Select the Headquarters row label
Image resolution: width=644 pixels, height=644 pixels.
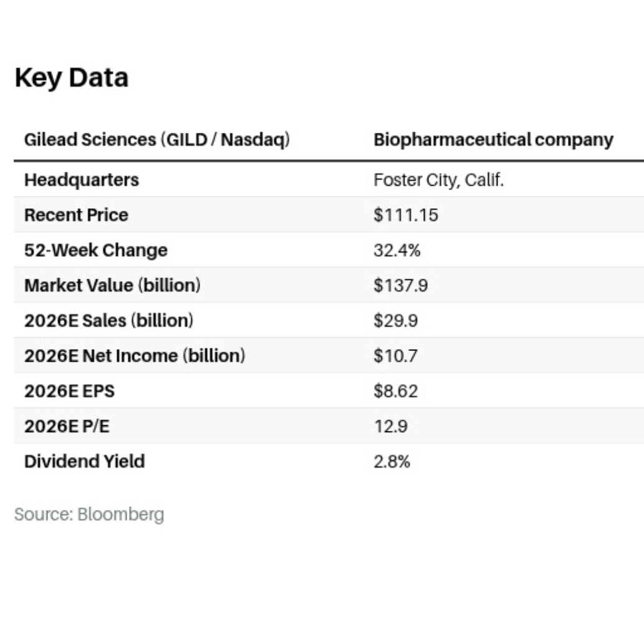tap(82, 180)
